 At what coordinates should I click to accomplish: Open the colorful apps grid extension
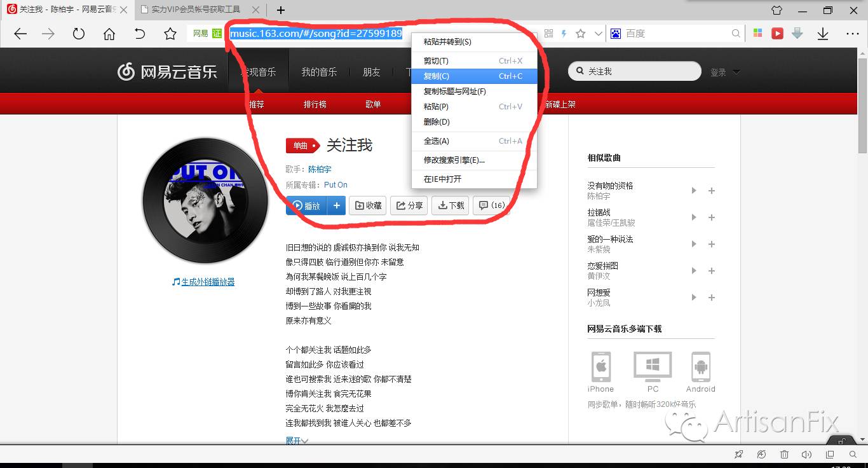[x=757, y=34]
